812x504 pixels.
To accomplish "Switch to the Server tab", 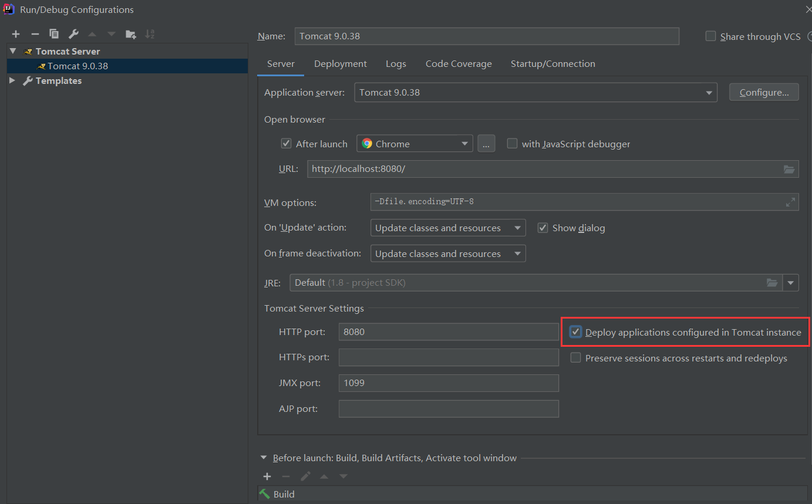I will [x=281, y=64].
